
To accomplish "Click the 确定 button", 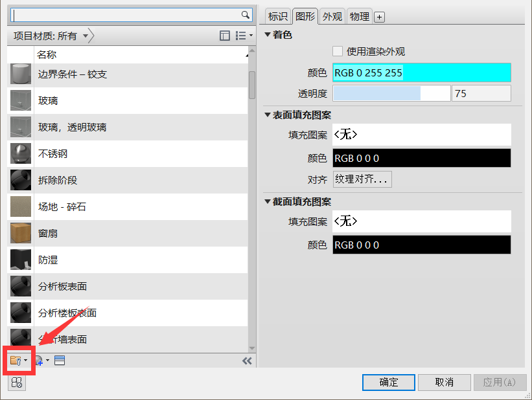I will [388, 382].
